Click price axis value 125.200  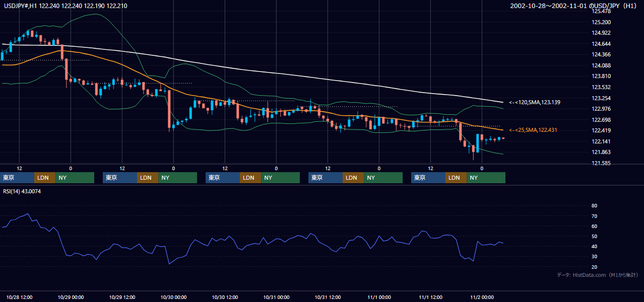pos(601,22)
